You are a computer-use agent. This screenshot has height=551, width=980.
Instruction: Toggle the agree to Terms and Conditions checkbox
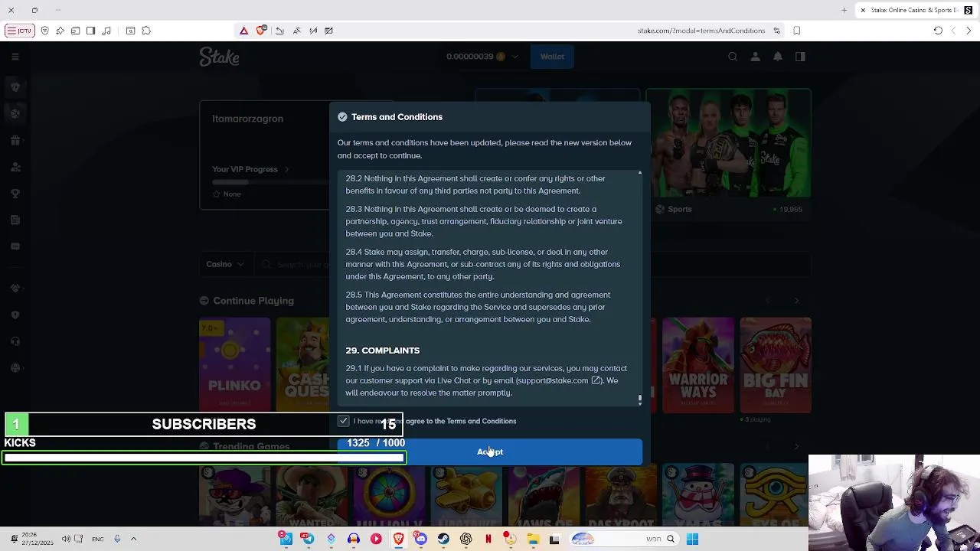[x=344, y=421]
